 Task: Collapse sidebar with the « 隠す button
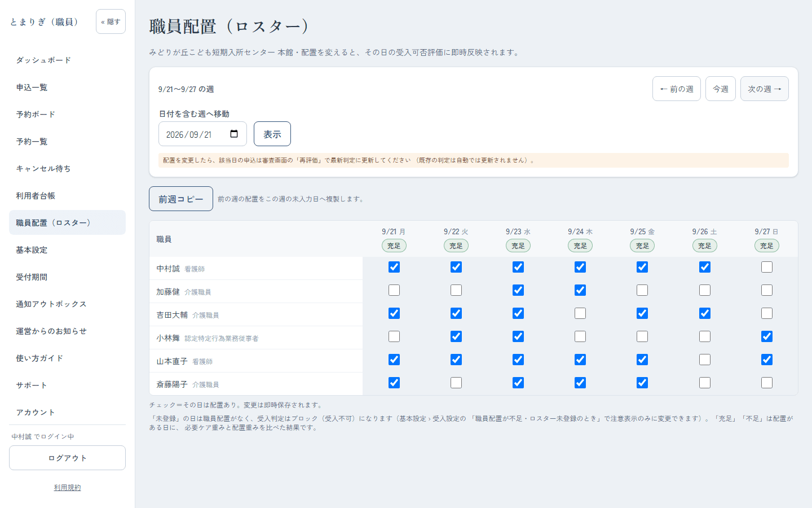click(111, 21)
